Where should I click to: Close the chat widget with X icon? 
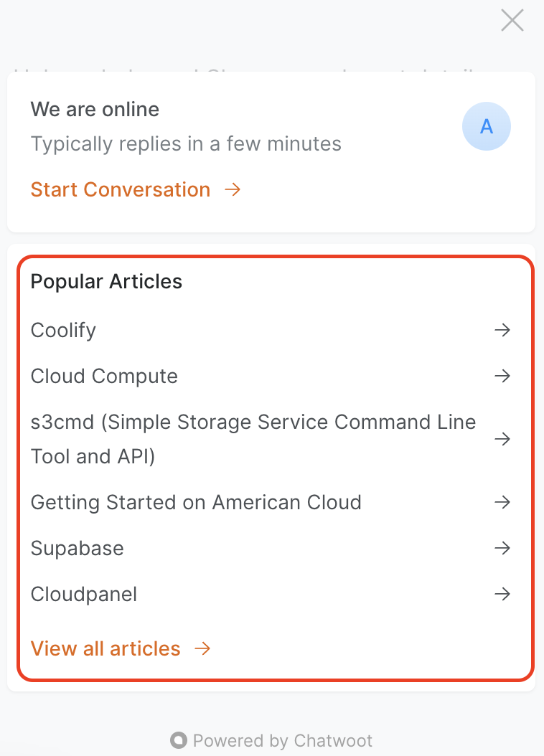point(512,20)
